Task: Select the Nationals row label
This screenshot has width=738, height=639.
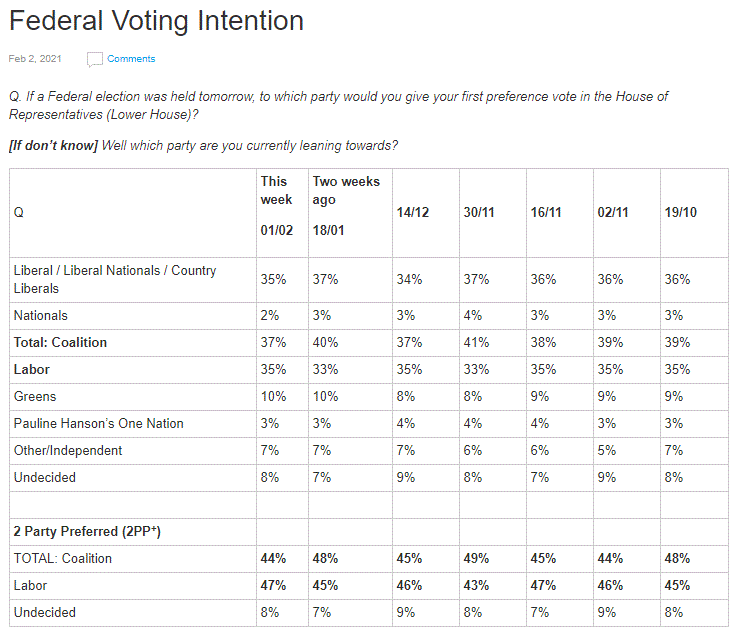Action: tap(41, 316)
